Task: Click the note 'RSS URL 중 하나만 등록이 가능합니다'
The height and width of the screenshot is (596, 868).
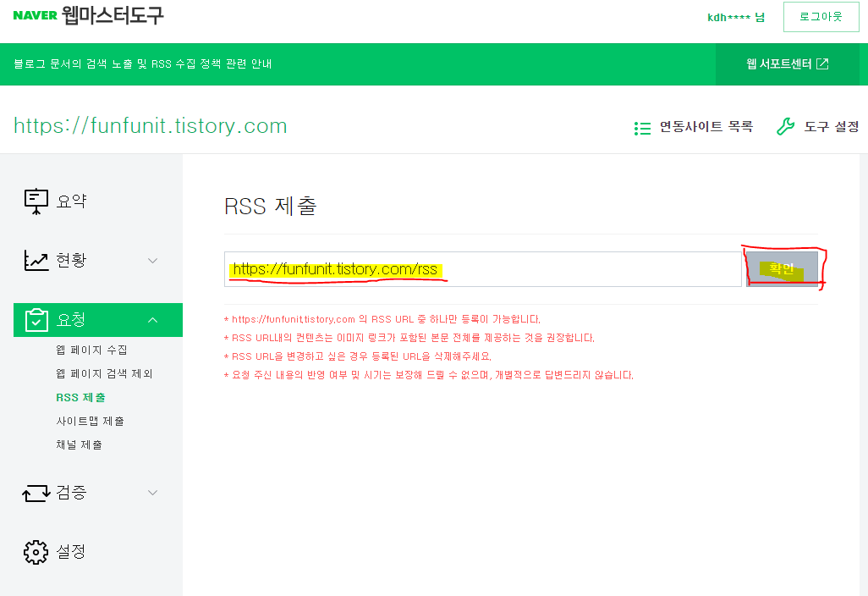Action: [x=382, y=319]
